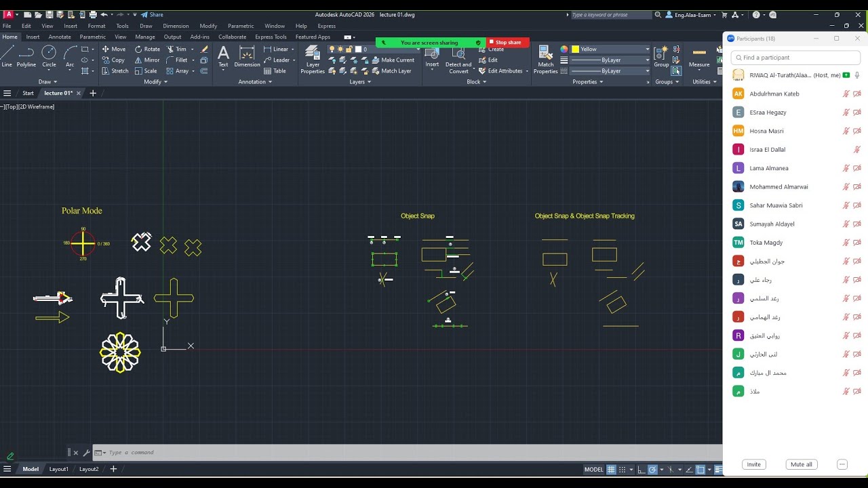The width and height of the screenshot is (868, 488).
Task: Click Match Layer button
Action: [x=391, y=70]
